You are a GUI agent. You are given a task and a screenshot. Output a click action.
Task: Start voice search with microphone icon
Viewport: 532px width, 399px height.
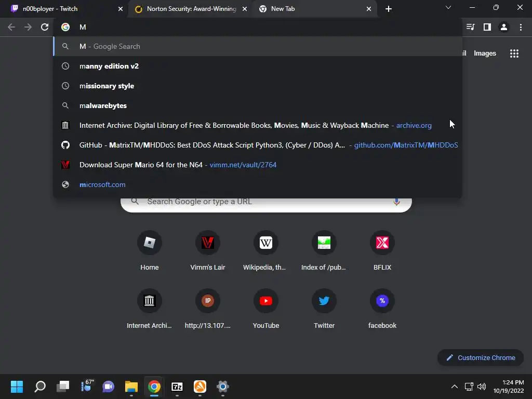[x=396, y=202]
